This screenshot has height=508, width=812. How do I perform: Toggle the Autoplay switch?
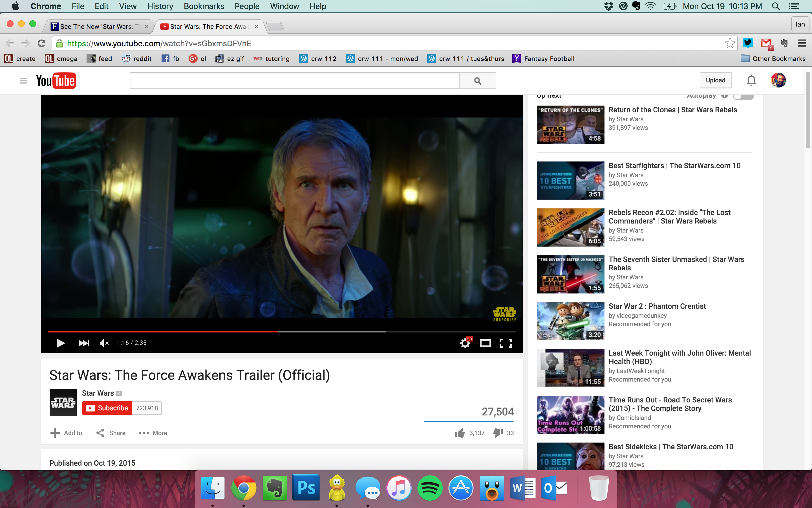pos(743,97)
